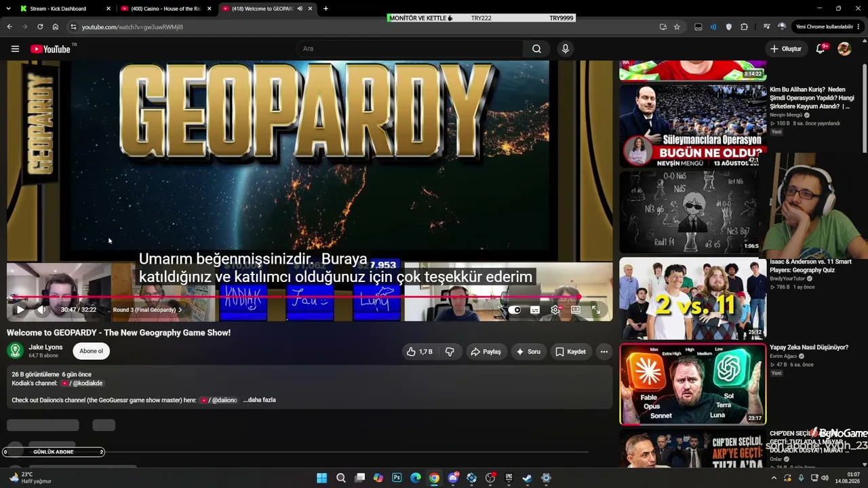Open the Fable Opus Sonnet AI thumbnail
The width and height of the screenshot is (868, 488).
click(693, 384)
